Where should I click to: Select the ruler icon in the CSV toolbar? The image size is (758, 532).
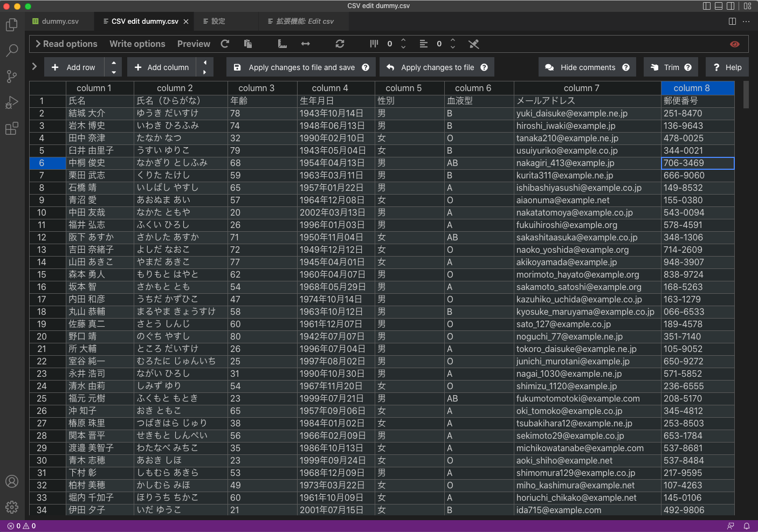pos(282,44)
